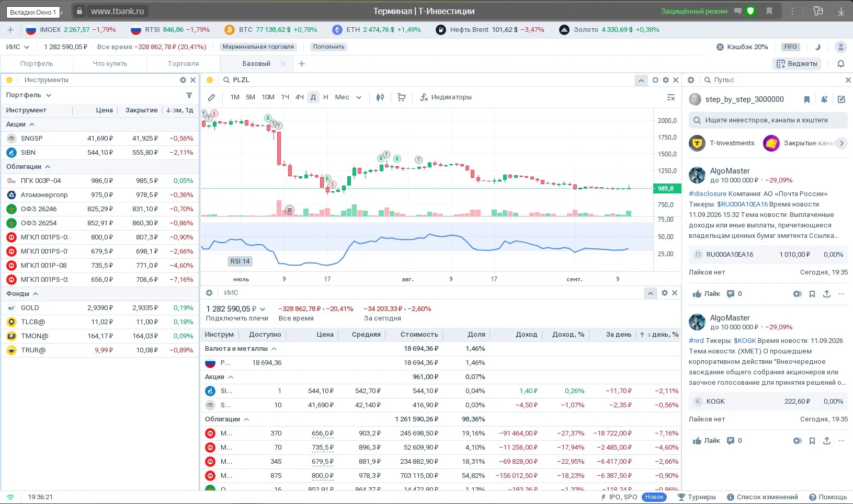Select the Н weekly timeframe
Screen dimensions: 853x504
click(326, 97)
